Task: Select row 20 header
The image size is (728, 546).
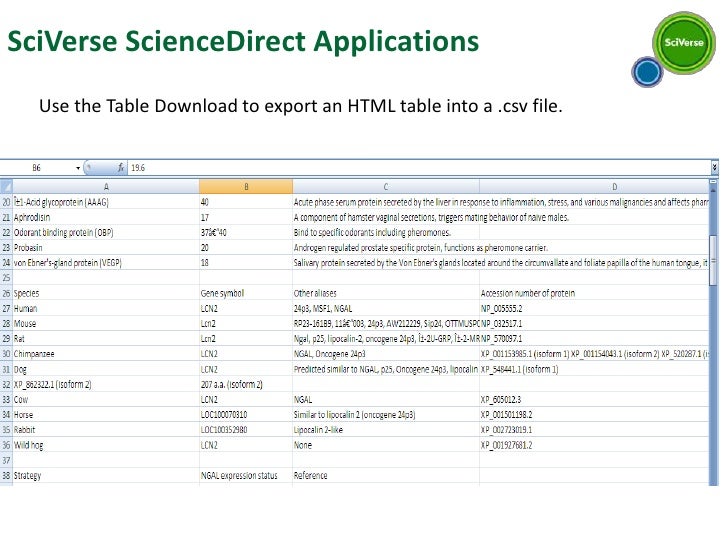Action: 6,202
